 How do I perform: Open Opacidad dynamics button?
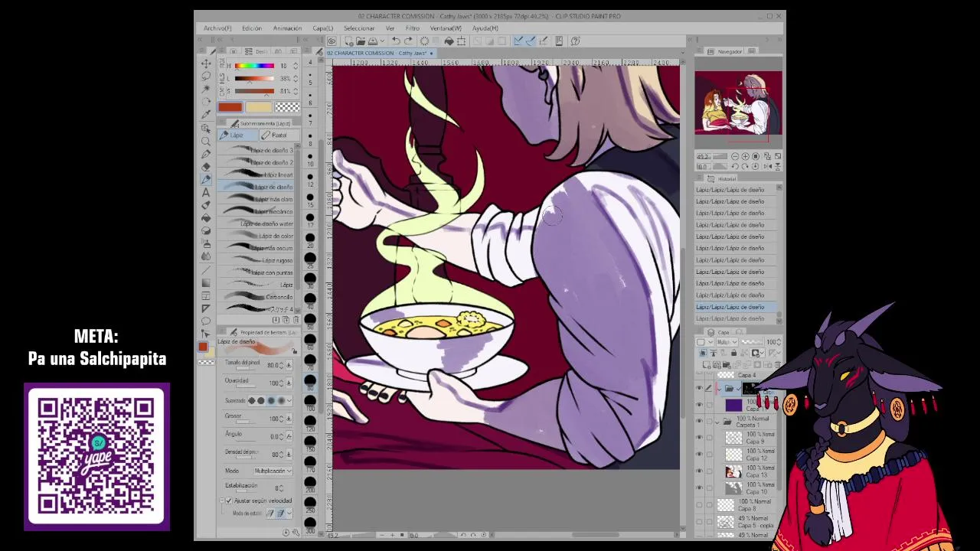pos(289,383)
